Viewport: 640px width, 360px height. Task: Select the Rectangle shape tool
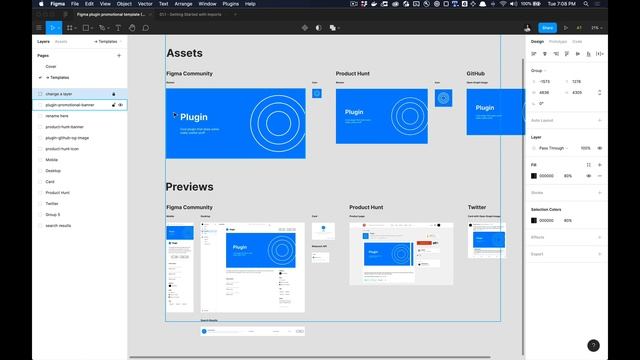86,28
